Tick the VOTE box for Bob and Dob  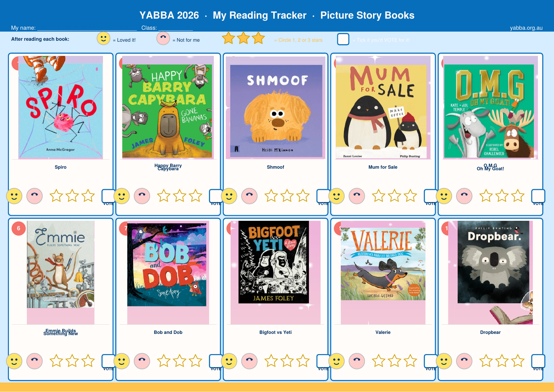click(x=215, y=361)
